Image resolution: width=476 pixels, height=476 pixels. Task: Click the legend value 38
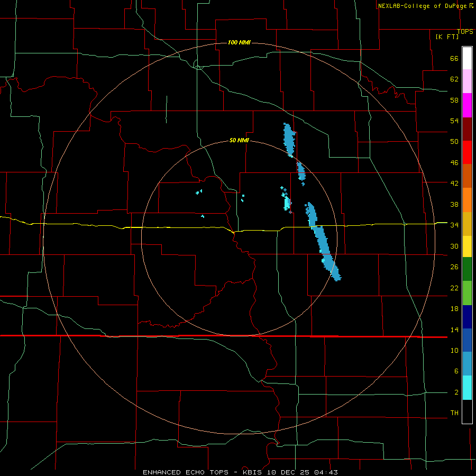tap(454, 204)
